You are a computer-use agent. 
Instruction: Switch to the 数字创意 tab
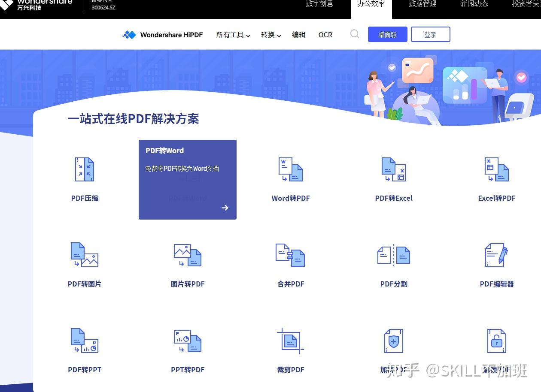[319, 4]
